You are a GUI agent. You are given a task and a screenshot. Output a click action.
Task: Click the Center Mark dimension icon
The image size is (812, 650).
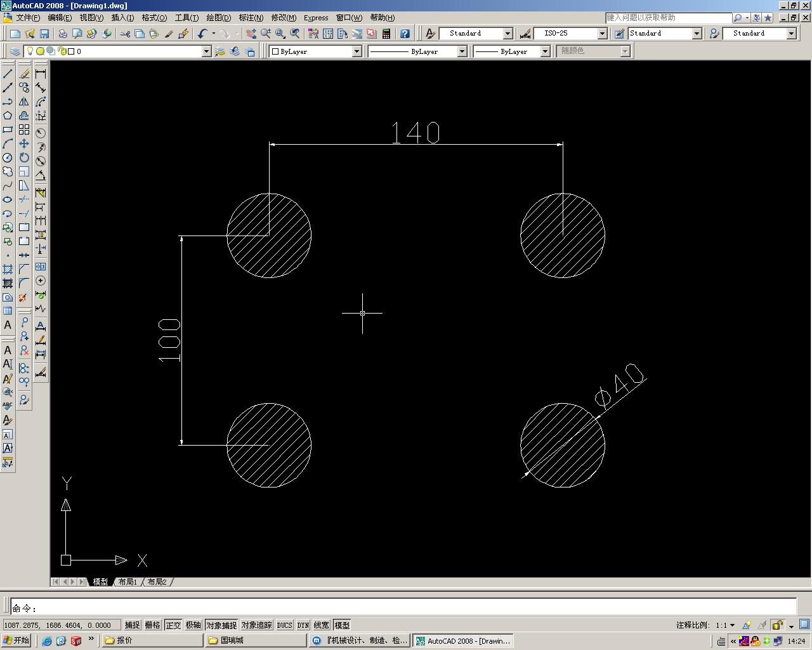[41, 281]
